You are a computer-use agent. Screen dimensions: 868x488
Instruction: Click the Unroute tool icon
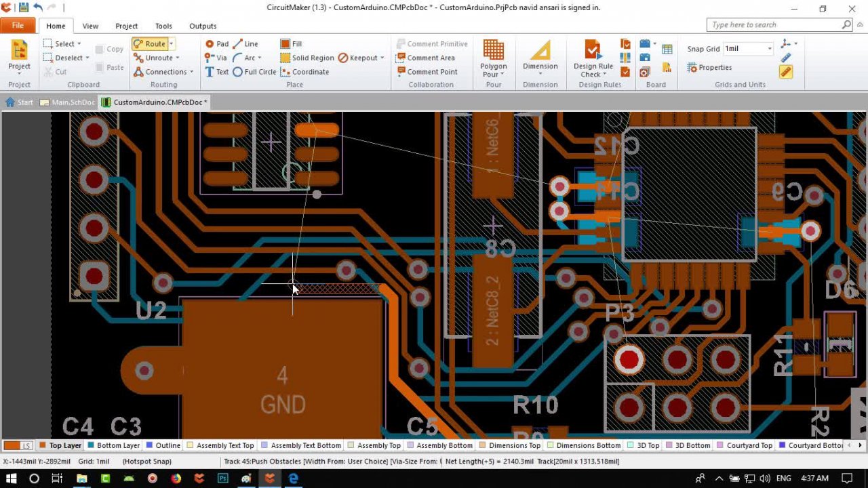[138, 58]
